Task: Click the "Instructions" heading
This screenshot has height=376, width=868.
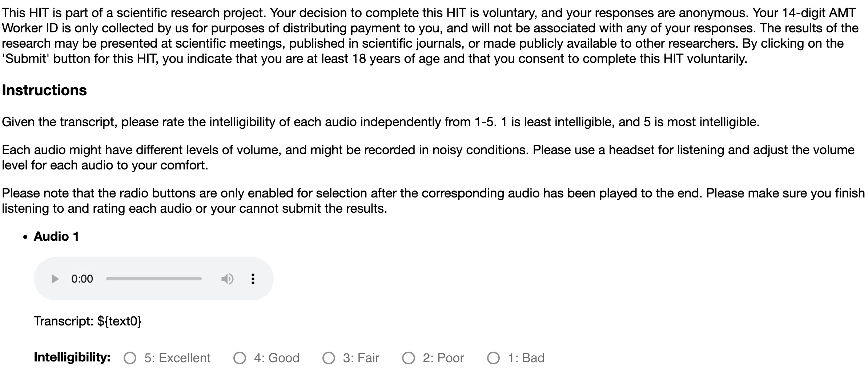Action: 44,90
